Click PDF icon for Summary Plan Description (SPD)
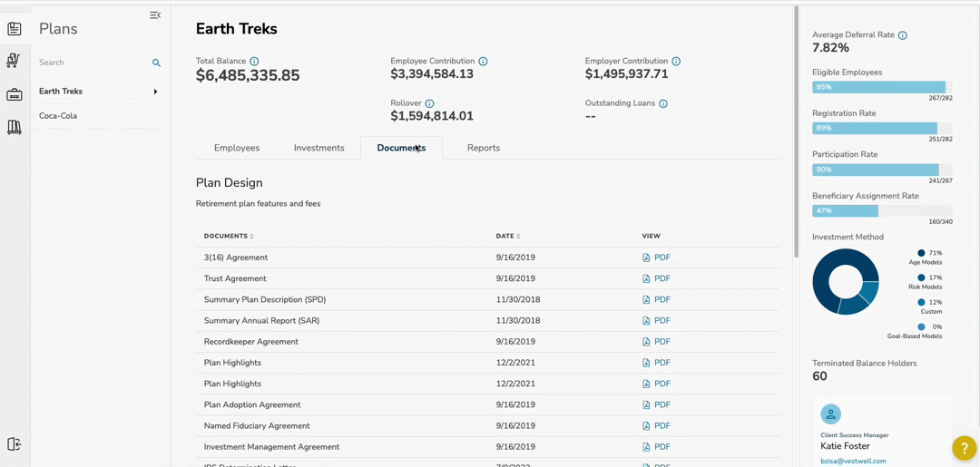The height and width of the screenshot is (467, 980). [647, 299]
